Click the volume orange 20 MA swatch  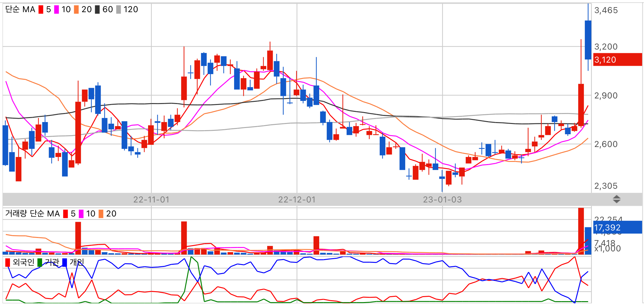101,214
